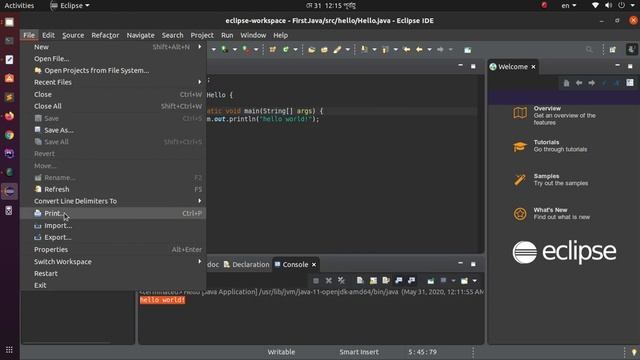Click the Last Edit Location arrow icon

pyautogui.click(x=407, y=49)
